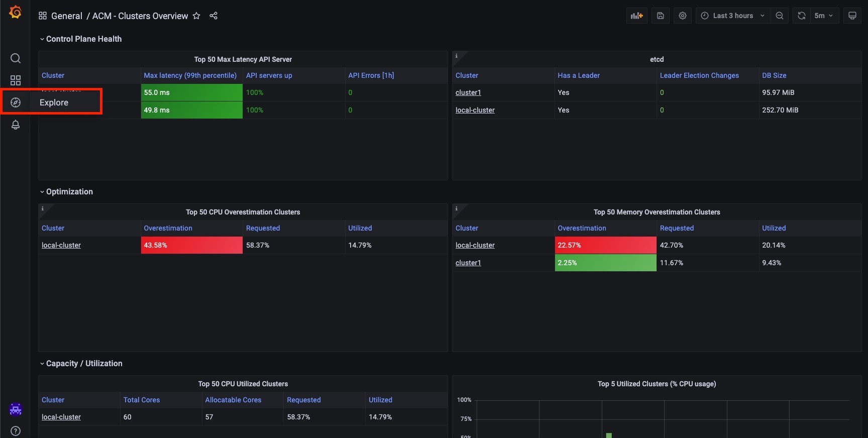Open the Search dashboards icon
Screen dimensions: 868x438
(x=16, y=58)
